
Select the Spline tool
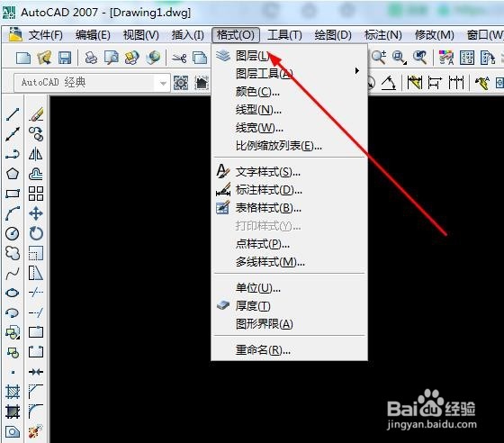tap(13, 273)
